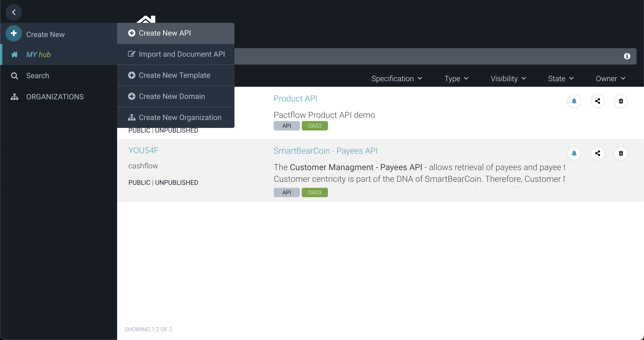Viewport: 644px width, 340px height.
Task: Open the Visibility filter dropdown
Action: [x=508, y=79]
